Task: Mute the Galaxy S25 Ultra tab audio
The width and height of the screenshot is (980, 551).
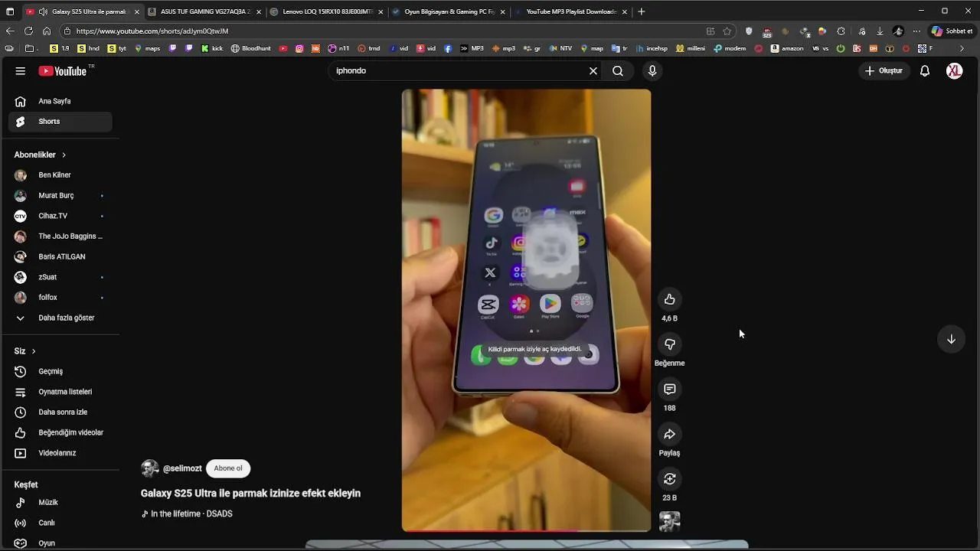Action: pyautogui.click(x=44, y=11)
